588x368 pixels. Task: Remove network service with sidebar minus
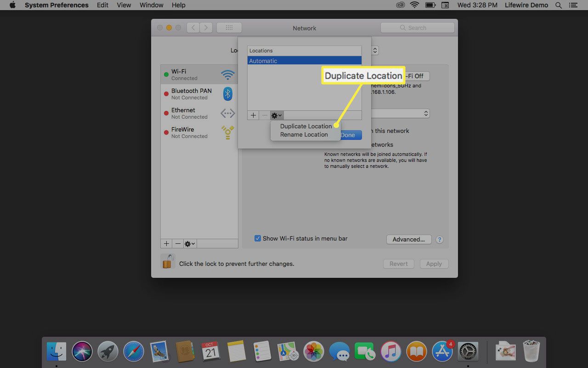178,244
